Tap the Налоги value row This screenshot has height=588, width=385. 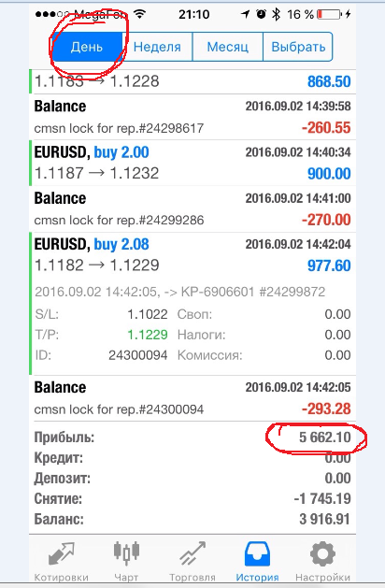pos(264,335)
